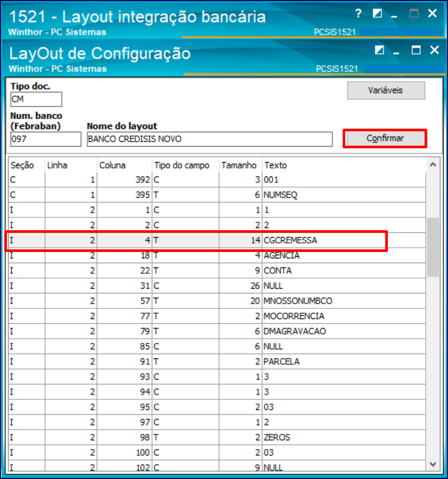The height and width of the screenshot is (479, 448).
Task: Click the Seção column header
Action: (27, 165)
